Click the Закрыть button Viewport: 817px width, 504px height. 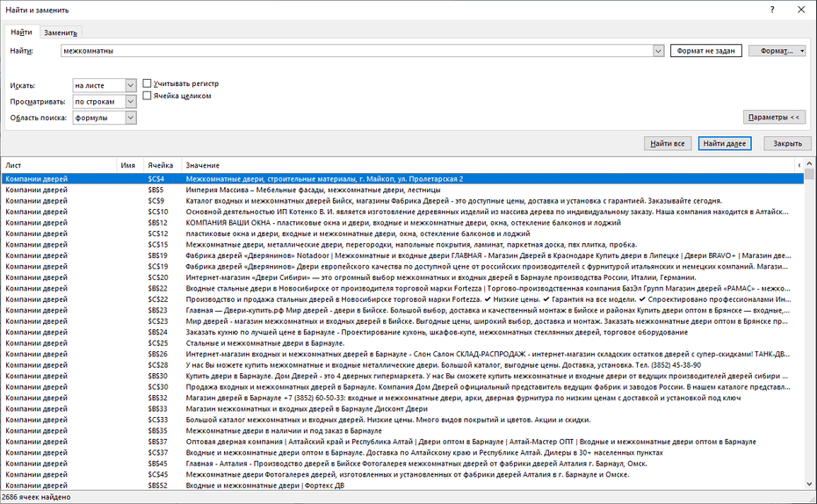coord(787,143)
